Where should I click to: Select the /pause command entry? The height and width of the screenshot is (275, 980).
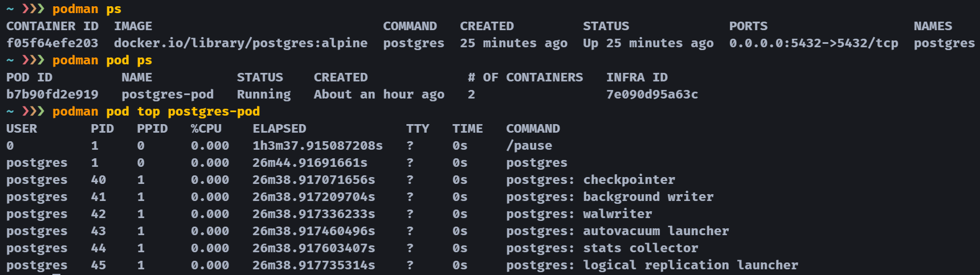coord(529,146)
